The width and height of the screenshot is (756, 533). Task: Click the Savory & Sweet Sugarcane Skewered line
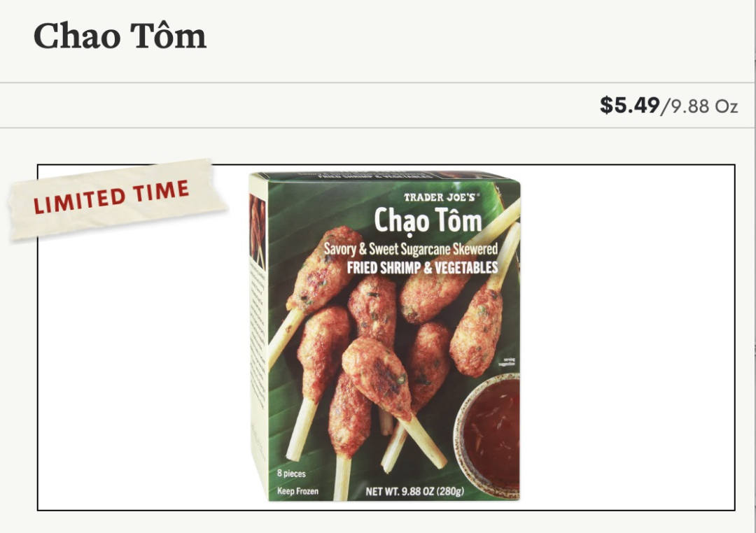click(x=410, y=249)
